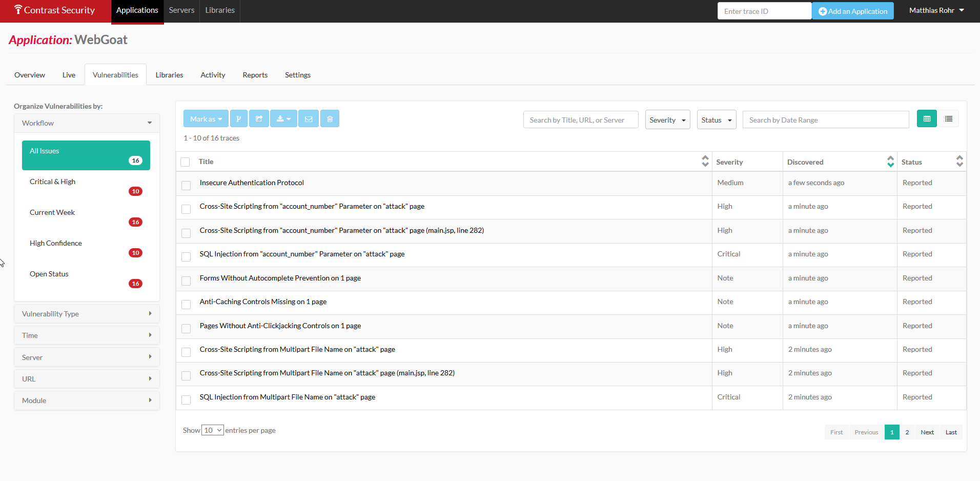Open the download export dropdown
Viewport: 980px width, 481px height.
pos(283,119)
